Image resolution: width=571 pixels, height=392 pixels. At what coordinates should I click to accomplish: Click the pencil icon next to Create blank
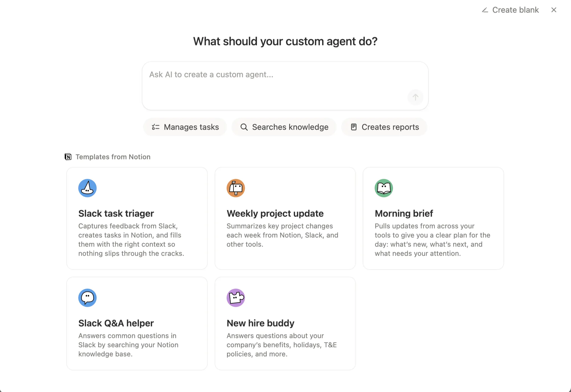point(485,10)
